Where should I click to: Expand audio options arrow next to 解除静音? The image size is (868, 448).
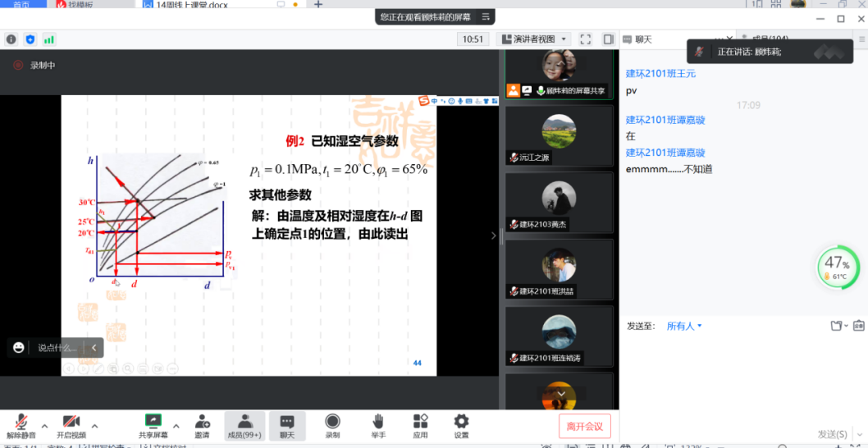coord(44,426)
